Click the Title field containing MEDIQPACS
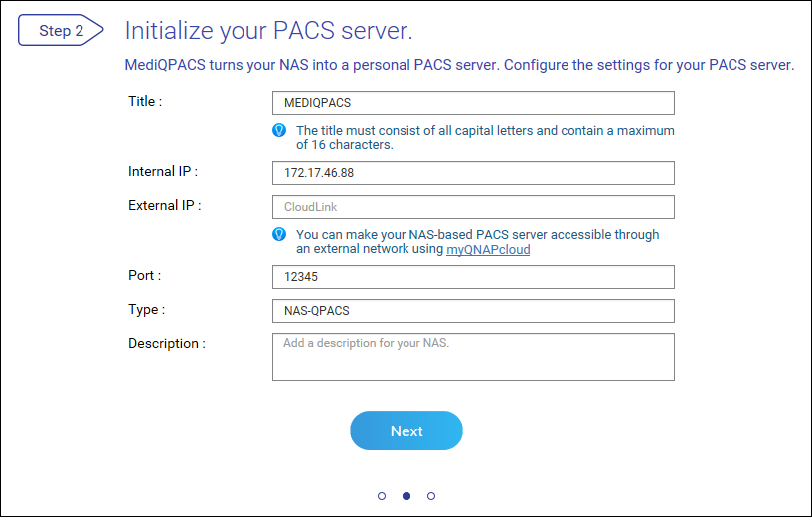The width and height of the screenshot is (812, 517). point(473,103)
